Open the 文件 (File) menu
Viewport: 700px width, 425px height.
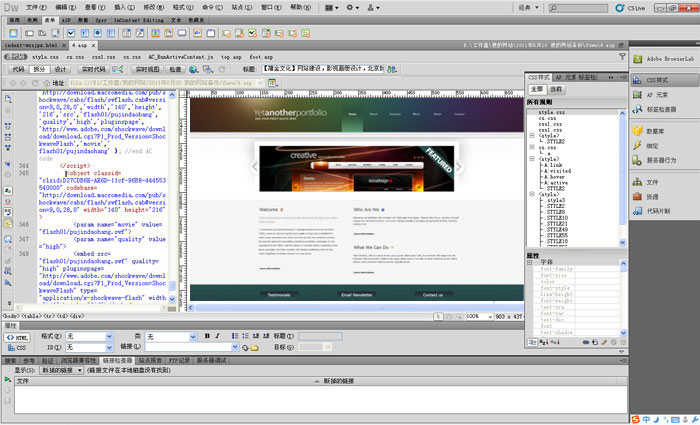point(36,7)
